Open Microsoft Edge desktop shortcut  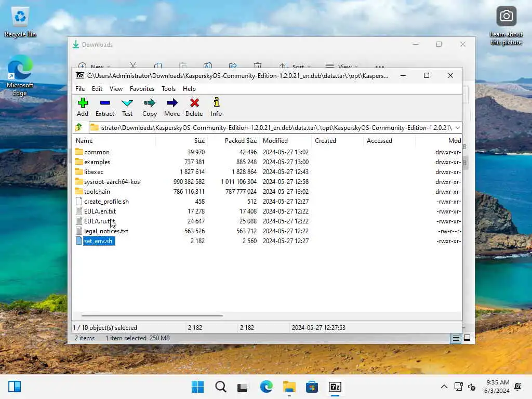pyautogui.click(x=20, y=76)
